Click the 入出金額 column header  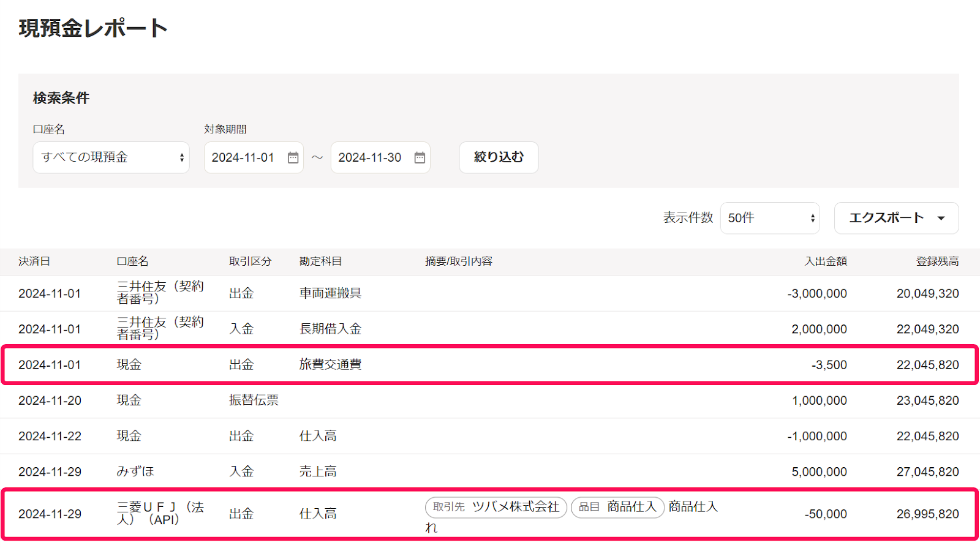(826, 261)
